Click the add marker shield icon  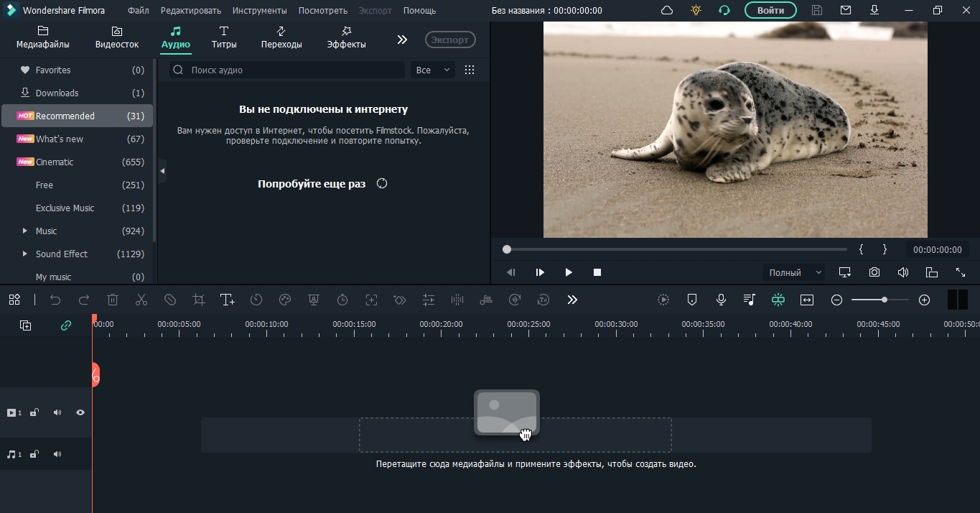[692, 300]
